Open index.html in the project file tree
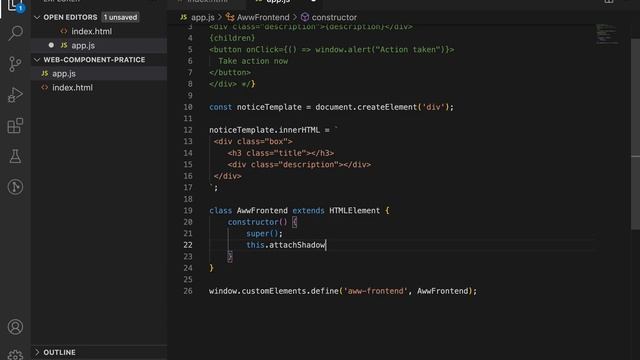The image size is (640, 360). (x=72, y=87)
